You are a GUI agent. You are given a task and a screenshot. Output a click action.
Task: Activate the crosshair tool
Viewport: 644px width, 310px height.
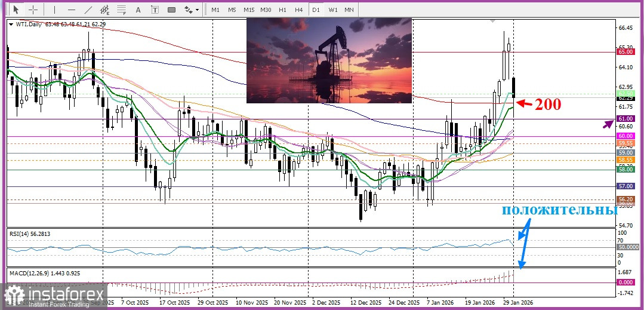click(33, 10)
